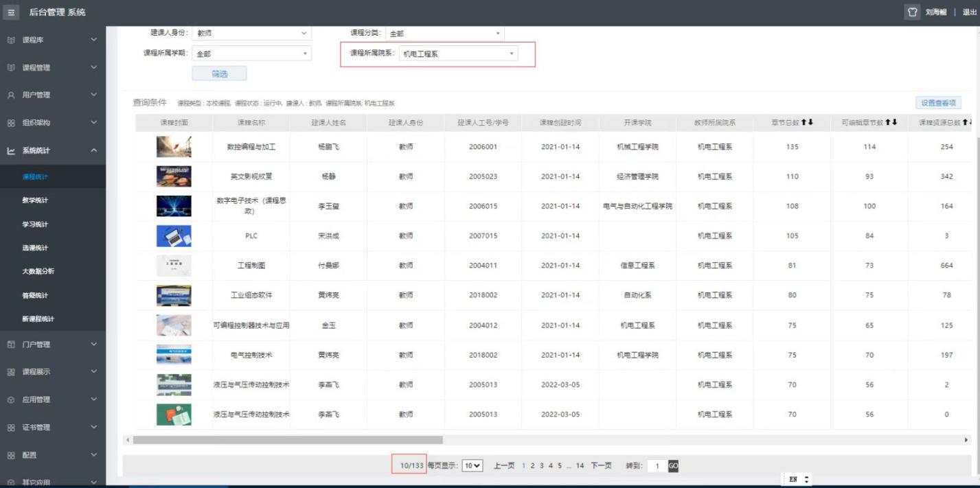The image size is (980, 488).
Task: Go to 上一页 previous page
Action: [x=504, y=466]
